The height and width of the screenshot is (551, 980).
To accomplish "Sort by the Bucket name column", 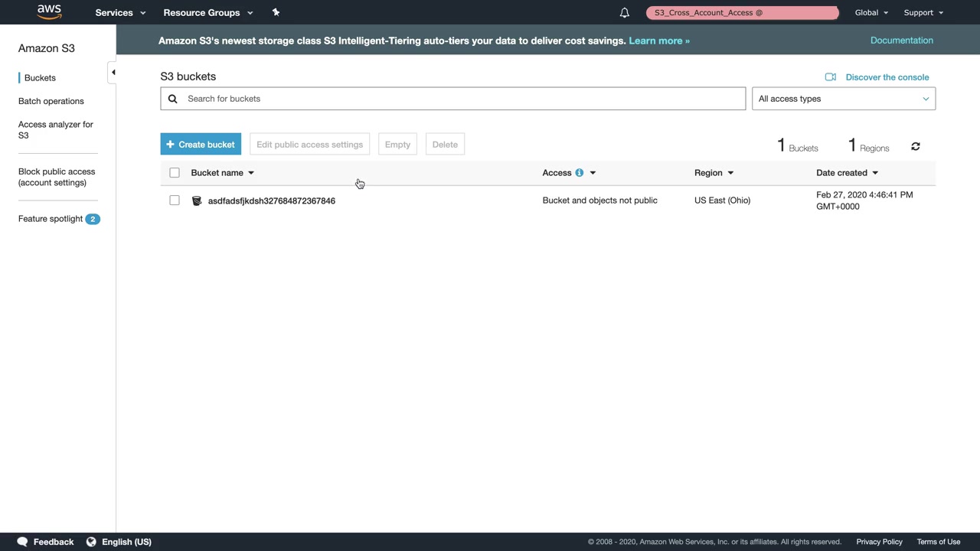I will [x=222, y=173].
